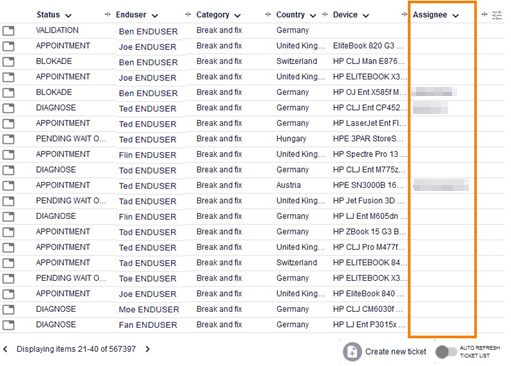Click the Create new ticket label
This screenshot has width=511, height=366.
point(396,352)
